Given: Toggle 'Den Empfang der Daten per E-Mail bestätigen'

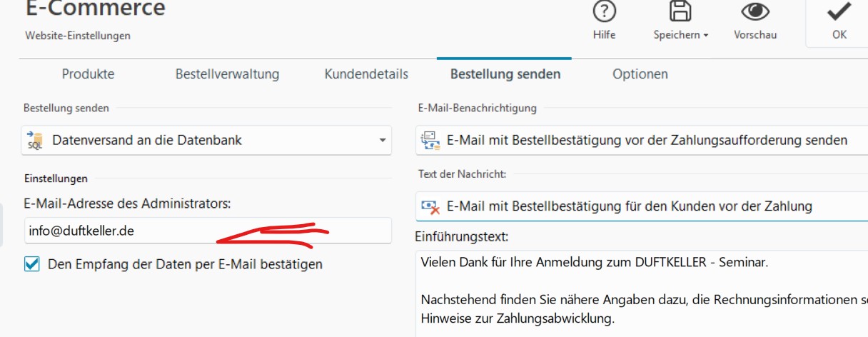Looking at the screenshot, I should pyautogui.click(x=32, y=264).
